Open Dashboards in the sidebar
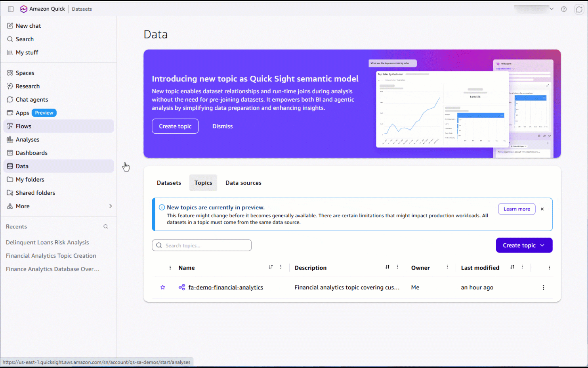This screenshot has height=368, width=588. [x=59, y=153]
